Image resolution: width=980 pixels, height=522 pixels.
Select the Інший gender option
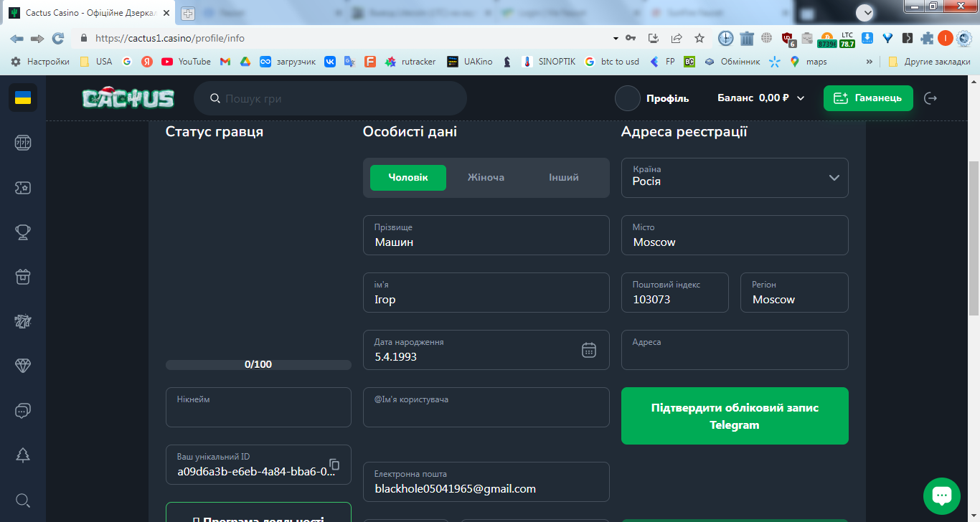[564, 178]
